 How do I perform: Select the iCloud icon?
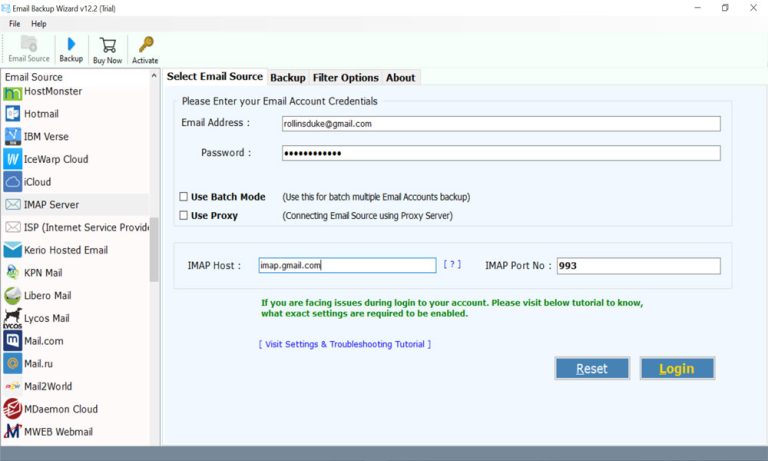[13, 182]
